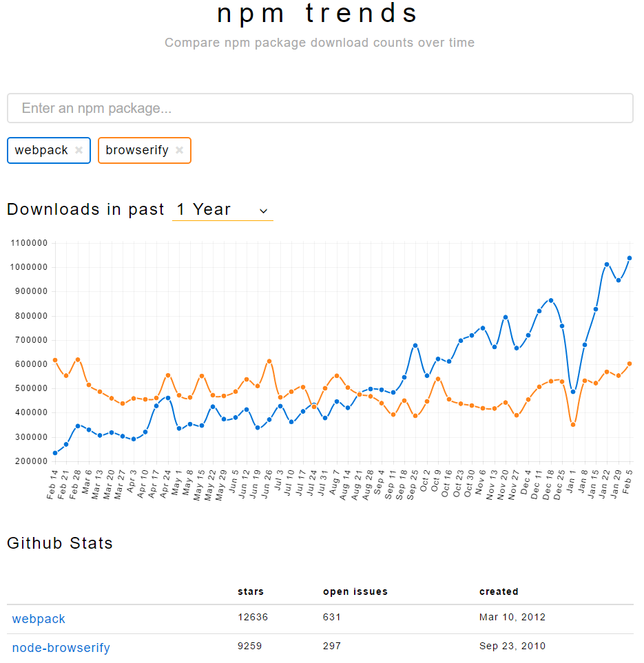The height and width of the screenshot is (663, 644).
Task: Click webpack stars value 12636
Action: (253, 617)
